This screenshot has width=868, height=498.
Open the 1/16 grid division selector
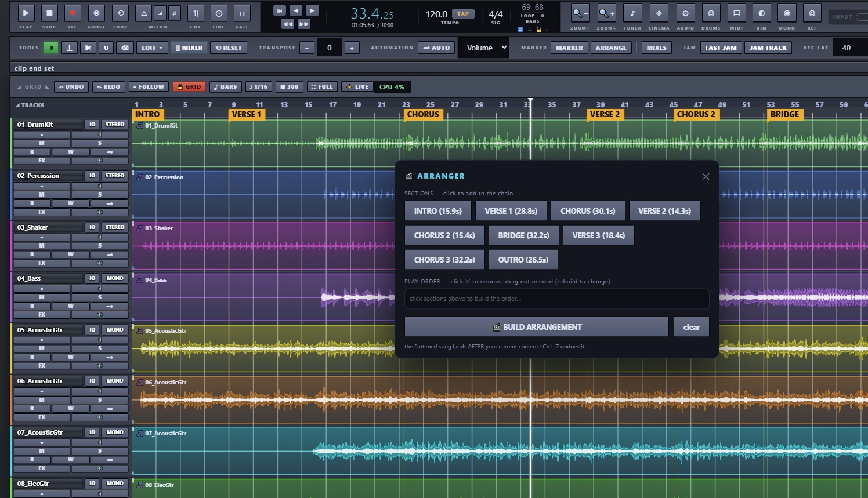click(258, 87)
